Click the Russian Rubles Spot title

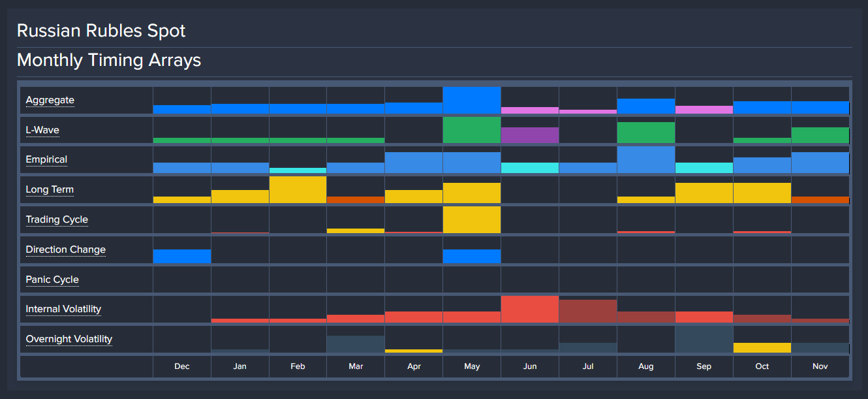pyautogui.click(x=101, y=31)
